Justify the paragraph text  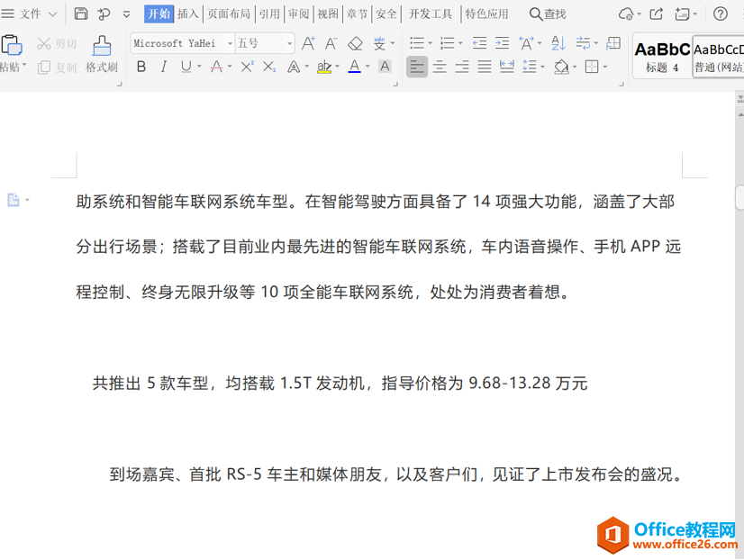coord(485,67)
